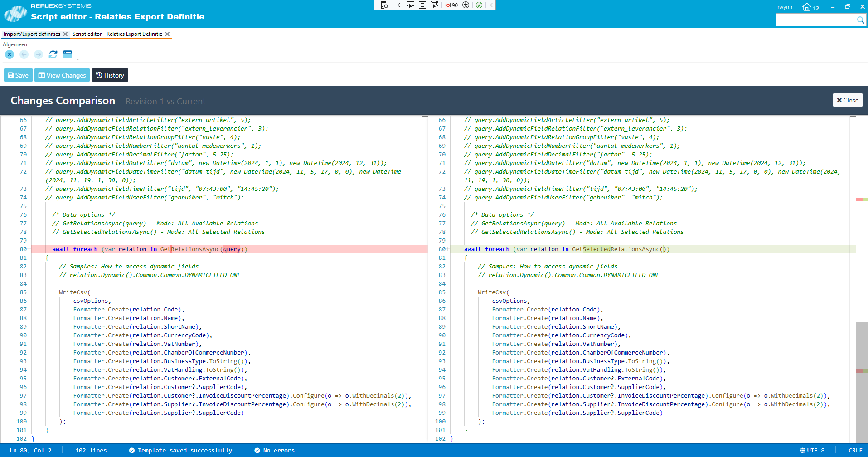Click the select-element pointer icon in floating toolbar
Viewport: 868px width, 457px height.
tap(410, 5)
